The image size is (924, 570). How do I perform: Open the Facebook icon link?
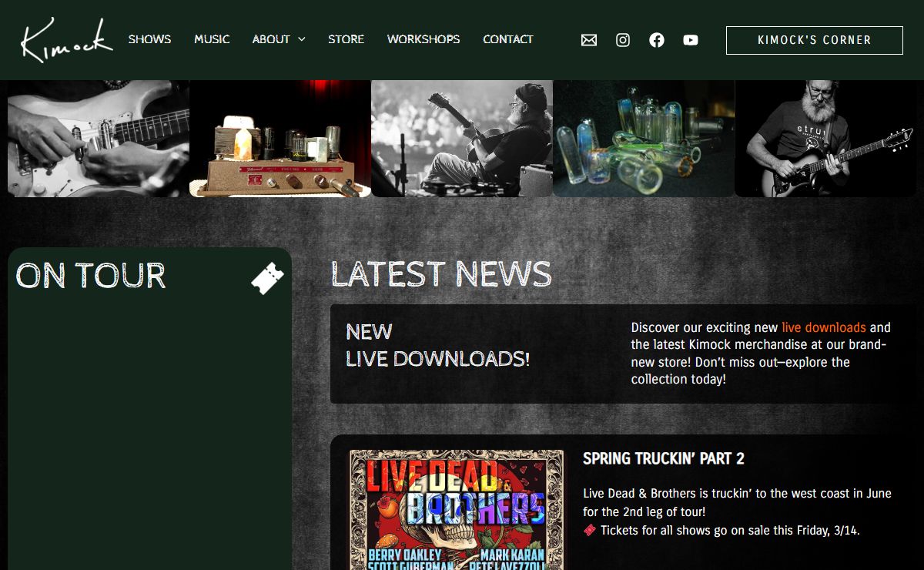(657, 40)
